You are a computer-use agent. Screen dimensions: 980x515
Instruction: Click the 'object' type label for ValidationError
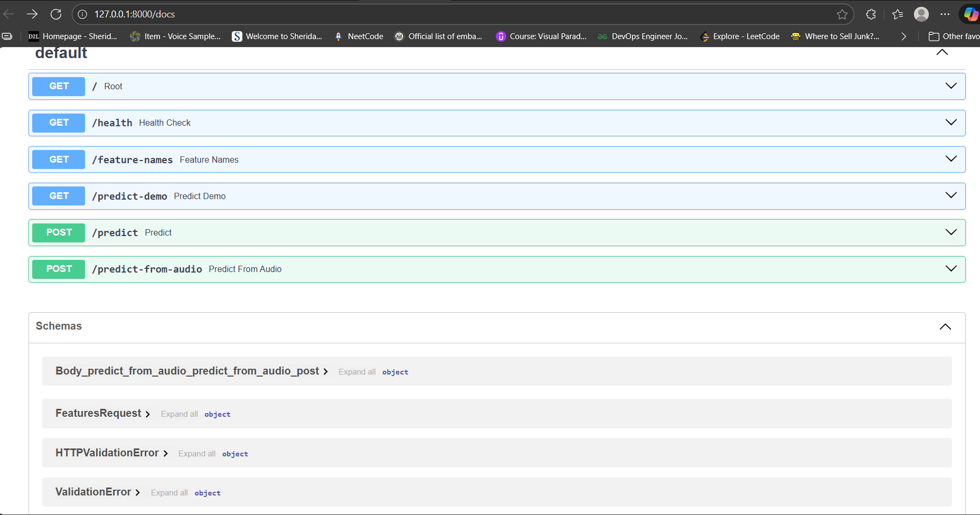coord(208,493)
